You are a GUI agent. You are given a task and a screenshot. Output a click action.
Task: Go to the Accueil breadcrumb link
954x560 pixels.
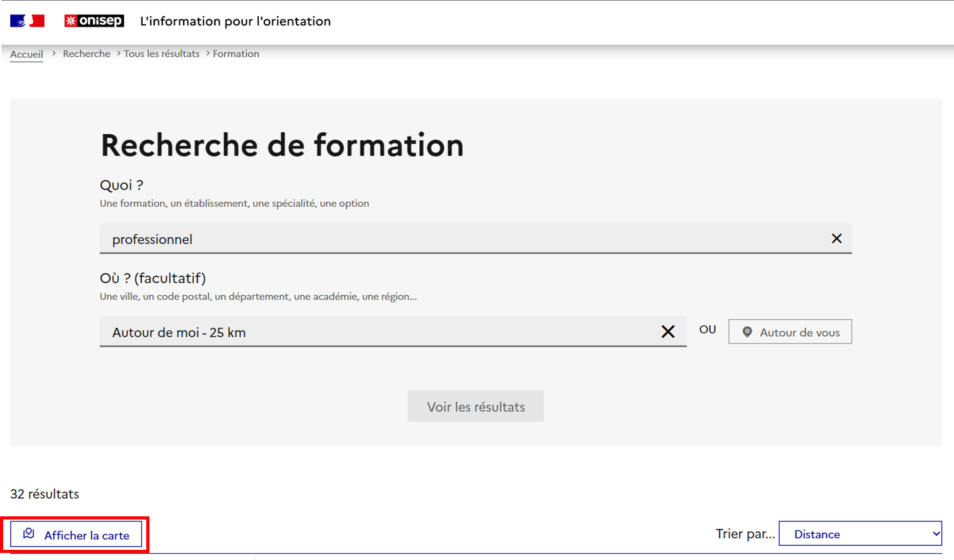pyautogui.click(x=26, y=54)
